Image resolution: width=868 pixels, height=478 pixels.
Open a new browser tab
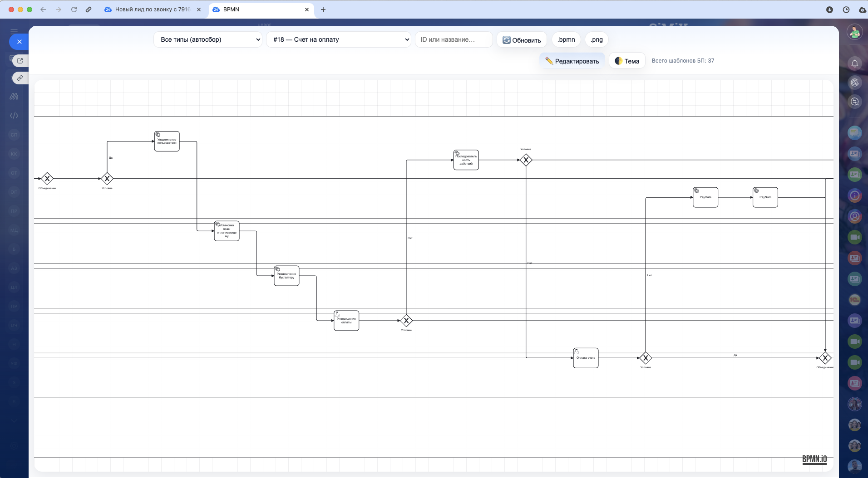(323, 10)
